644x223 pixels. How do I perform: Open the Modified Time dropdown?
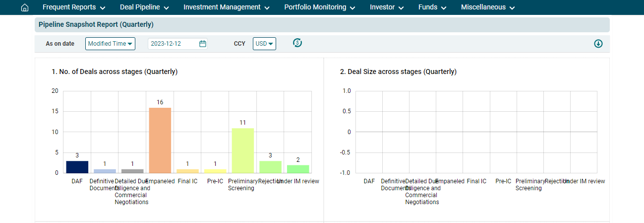(x=110, y=44)
